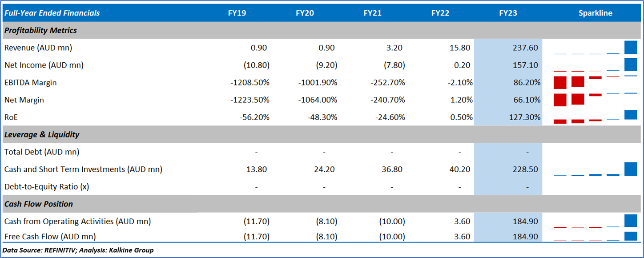Click the Revenue sparkline chart
This screenshot has width=644, height=258.
[595, 48]
